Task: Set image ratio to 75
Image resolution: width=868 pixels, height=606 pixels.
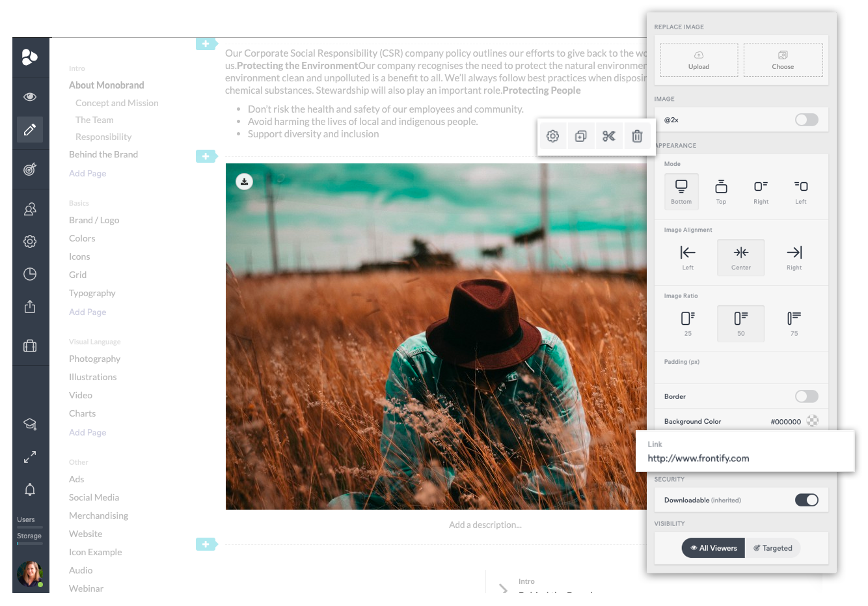Action: tap(794, 324)
